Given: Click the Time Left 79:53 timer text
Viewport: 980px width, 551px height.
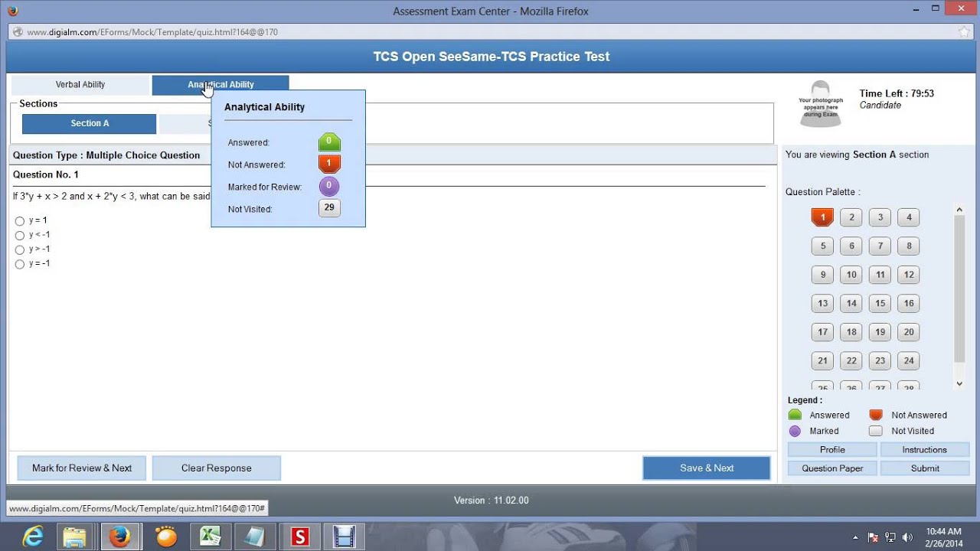Looking at the screenshot, I should [x=897, y=93].
